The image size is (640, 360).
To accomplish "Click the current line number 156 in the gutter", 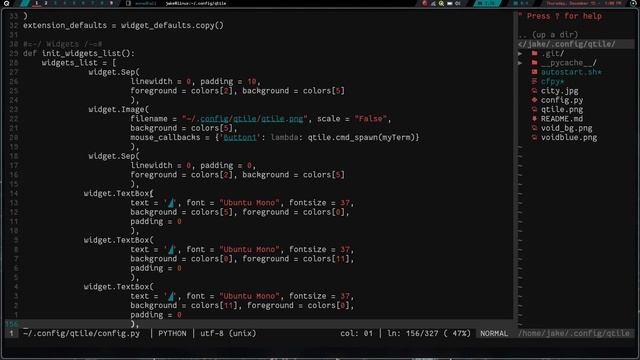I will (x=11, y=324).
